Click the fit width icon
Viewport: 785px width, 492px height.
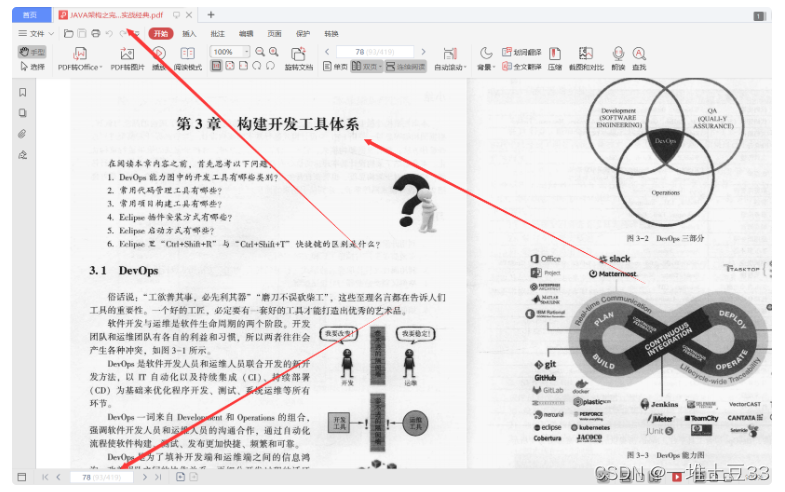click(243, 66)
